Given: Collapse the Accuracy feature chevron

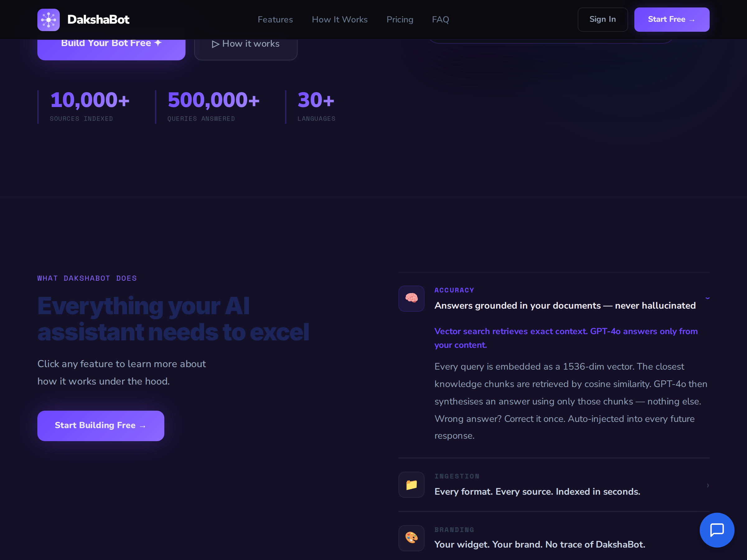Looking at the screenshot, I should (x=707, y=298).
